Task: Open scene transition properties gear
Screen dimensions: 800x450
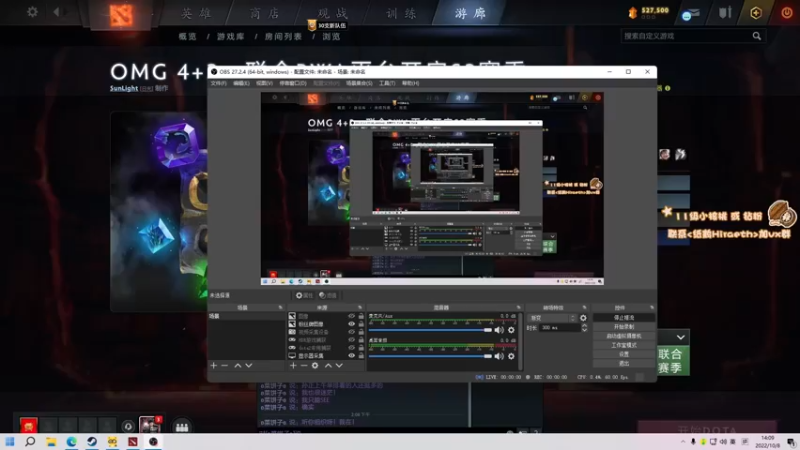Action: [x=583, y=318]
